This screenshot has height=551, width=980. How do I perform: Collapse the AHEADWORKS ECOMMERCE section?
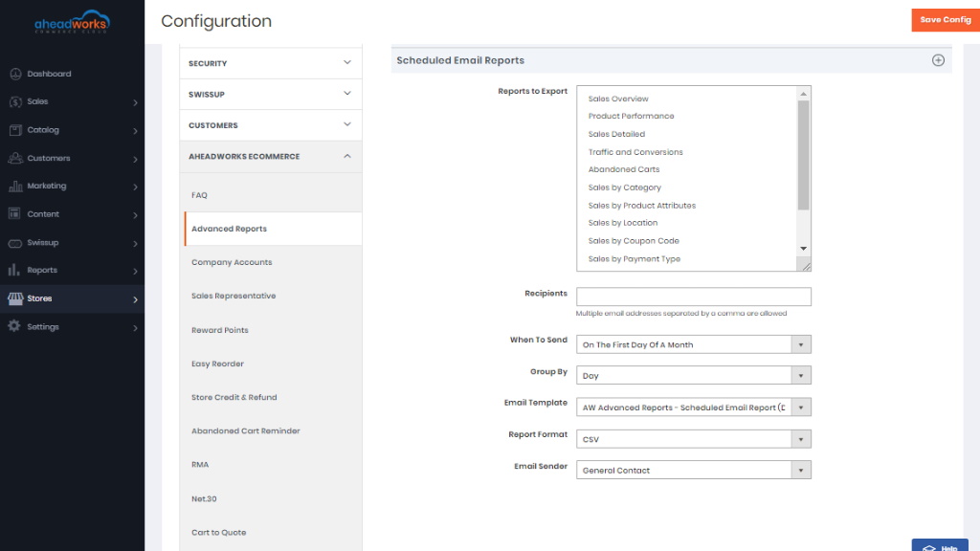click(271, 156)
